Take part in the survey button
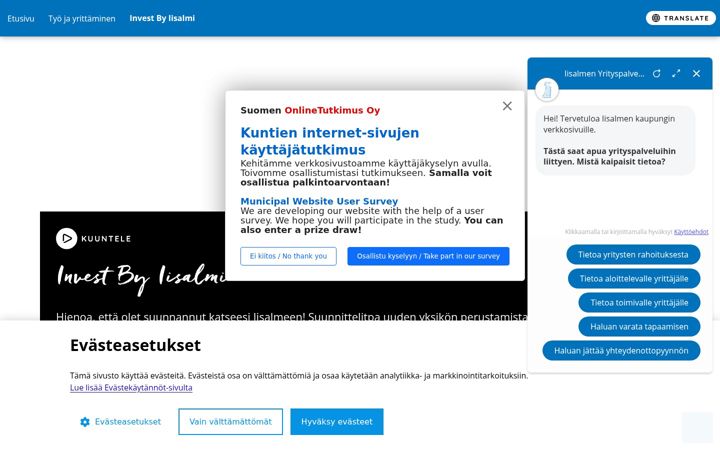 [x=428, y=256]
